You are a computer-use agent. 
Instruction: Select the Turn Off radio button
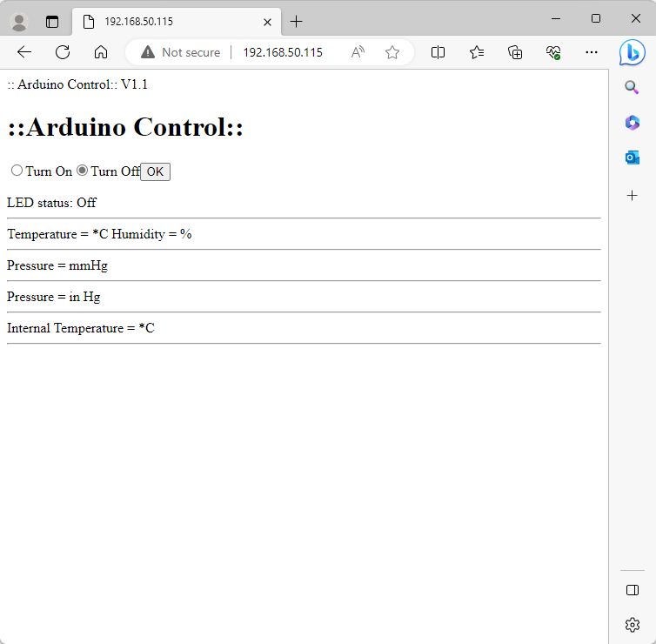[82, 171]
